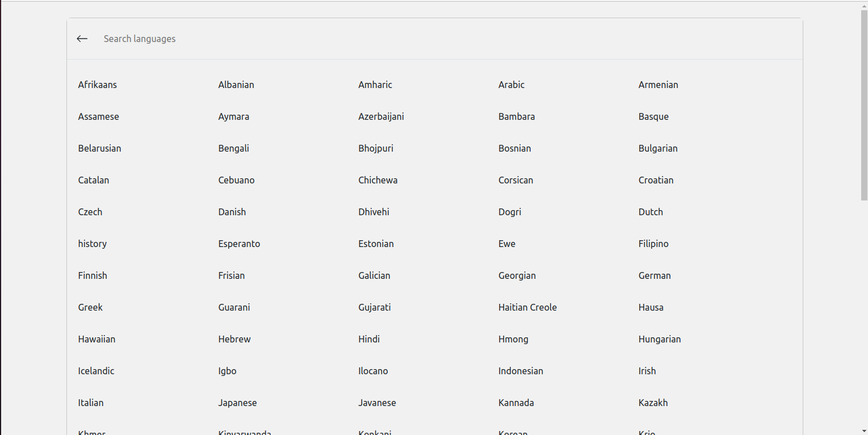Viewport: 868px width, 435px height.
Task: Select the Croatian language entry
Action: [656, 180]
